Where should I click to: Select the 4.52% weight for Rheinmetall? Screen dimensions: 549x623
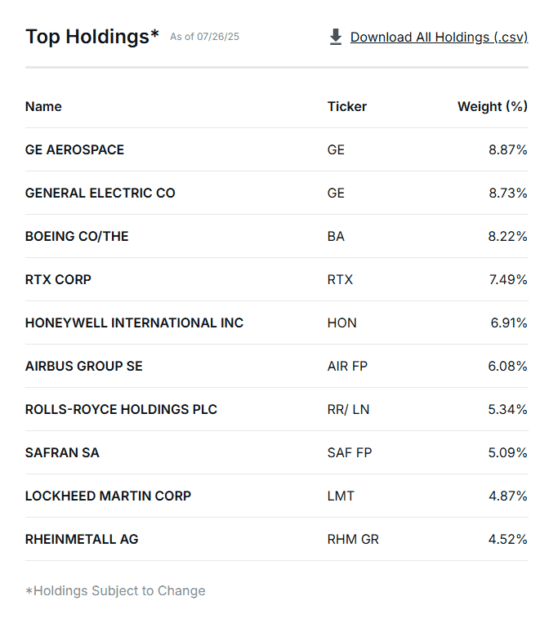pyautogui.click(x=508, y=540)
